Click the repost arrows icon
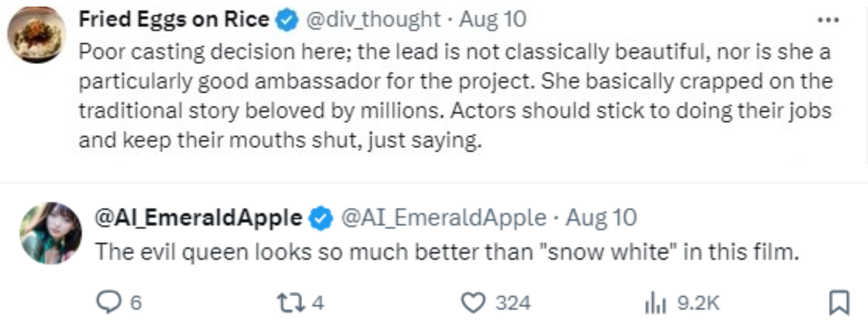The height and width of the screenshot is (335, 868). (290, 302)
